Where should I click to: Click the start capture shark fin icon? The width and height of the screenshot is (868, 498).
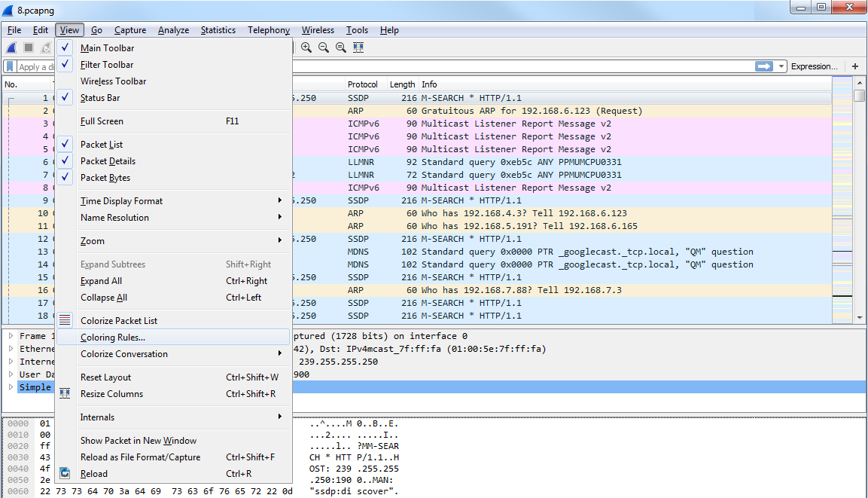click(x=11, y=47)
